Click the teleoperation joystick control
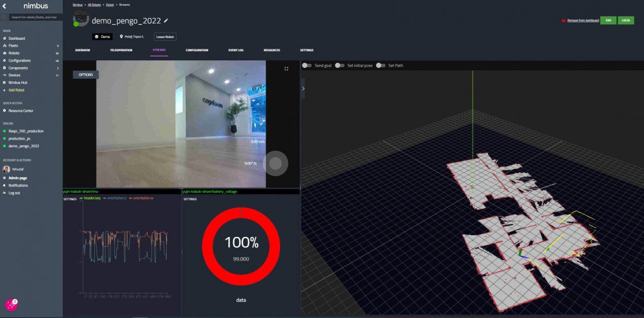644x318 pixels. point(275,164)
